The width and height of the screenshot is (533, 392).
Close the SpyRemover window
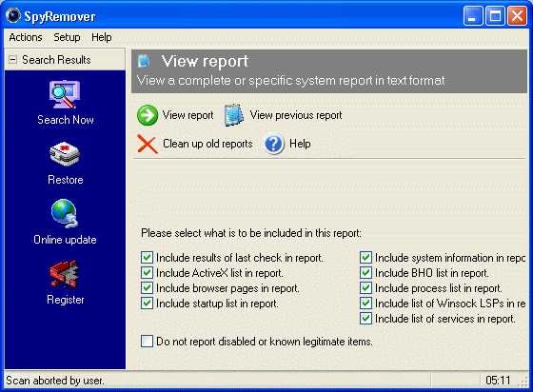pyautogui.click(x=517, y=15)
